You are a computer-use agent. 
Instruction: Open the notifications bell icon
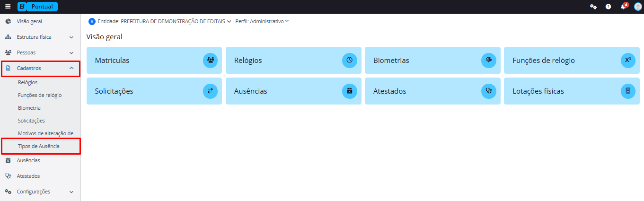[x=623, y=7]
